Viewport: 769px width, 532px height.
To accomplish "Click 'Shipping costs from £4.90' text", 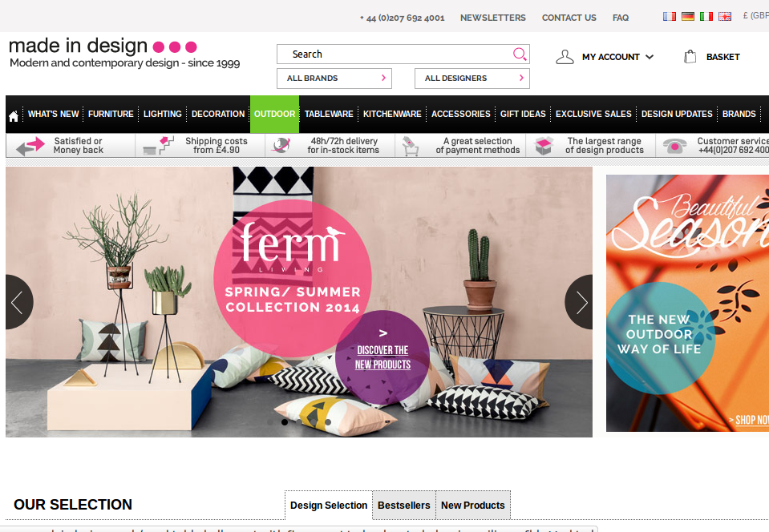I will pyautogui.click(x=217, y=146).
